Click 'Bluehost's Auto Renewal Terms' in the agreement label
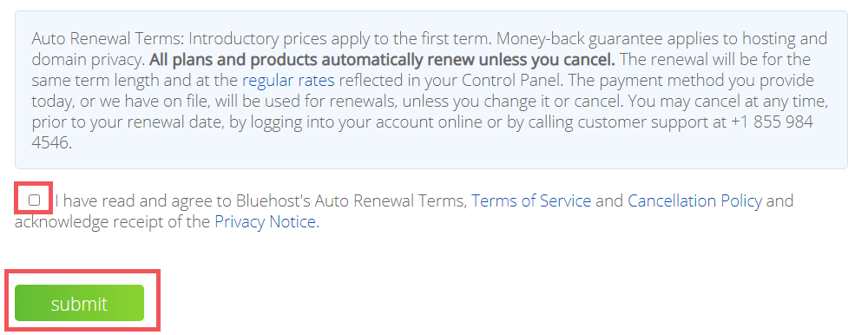Screen dimensions: 868x335 click(351, 200)
